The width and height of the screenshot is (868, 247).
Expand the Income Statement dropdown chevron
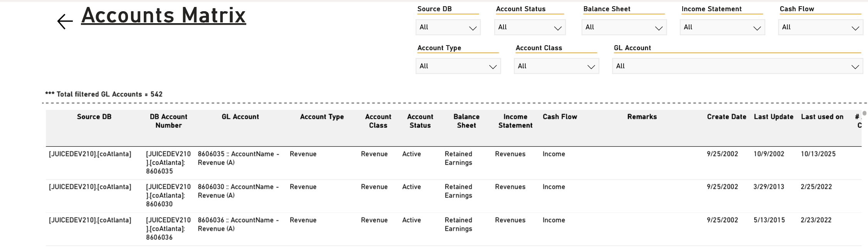coord(757,28)
